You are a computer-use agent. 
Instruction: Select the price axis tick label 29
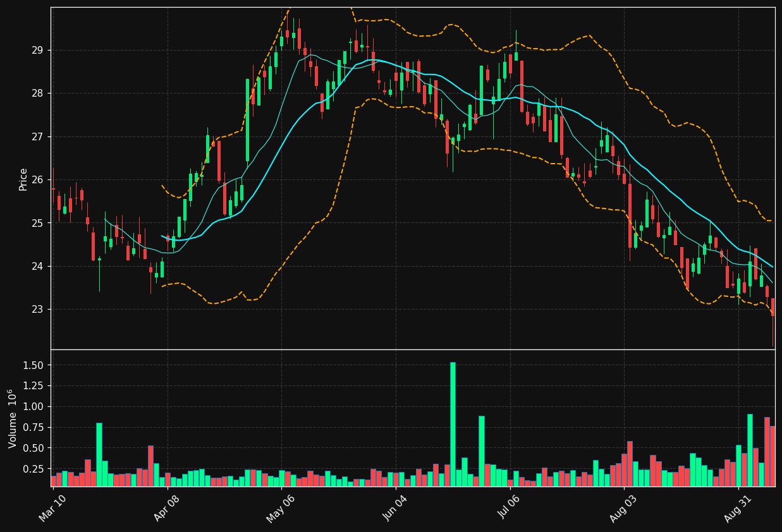pos(39,50)
